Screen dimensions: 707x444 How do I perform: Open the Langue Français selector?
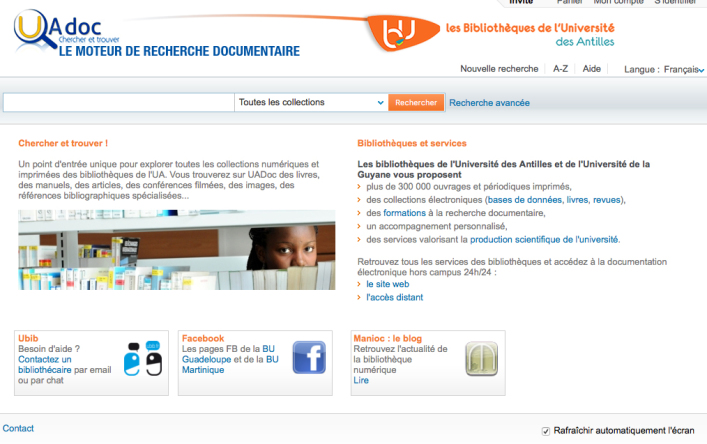(x=684, y=69)
